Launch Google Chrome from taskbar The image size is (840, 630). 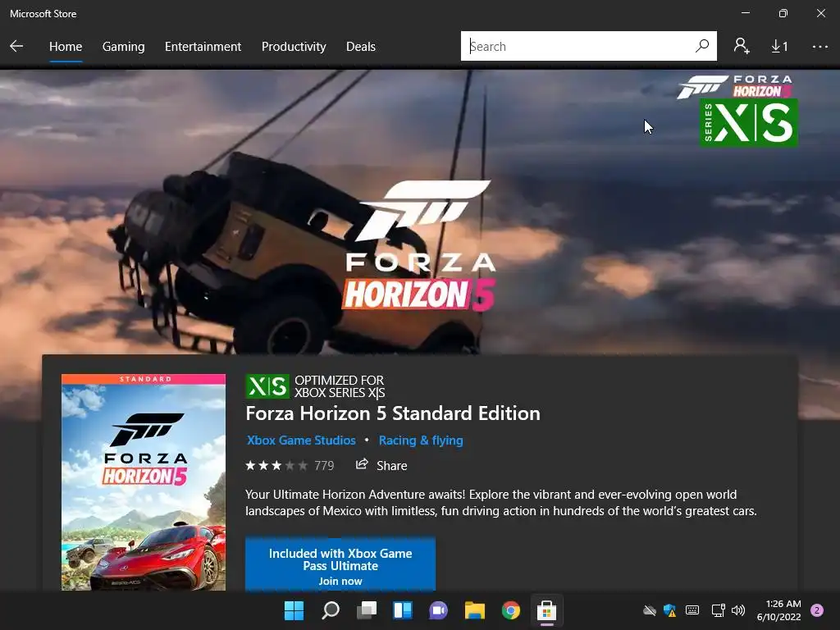[510, 610]
